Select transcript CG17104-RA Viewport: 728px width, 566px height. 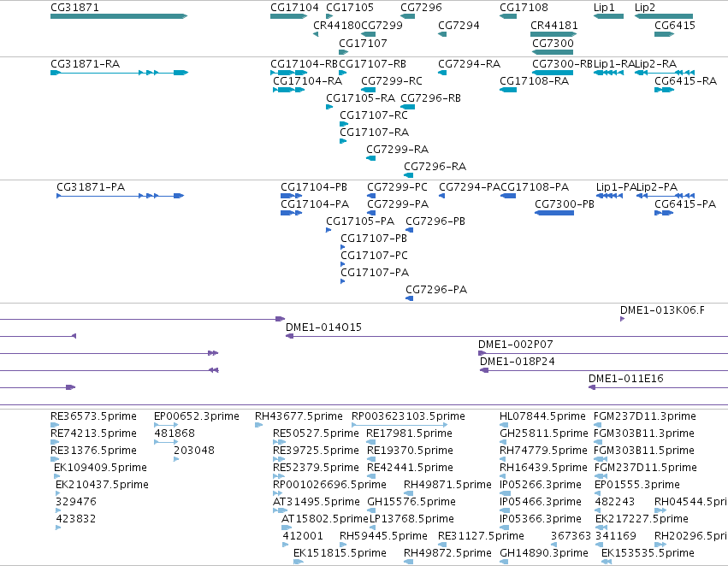coord(289,90)
